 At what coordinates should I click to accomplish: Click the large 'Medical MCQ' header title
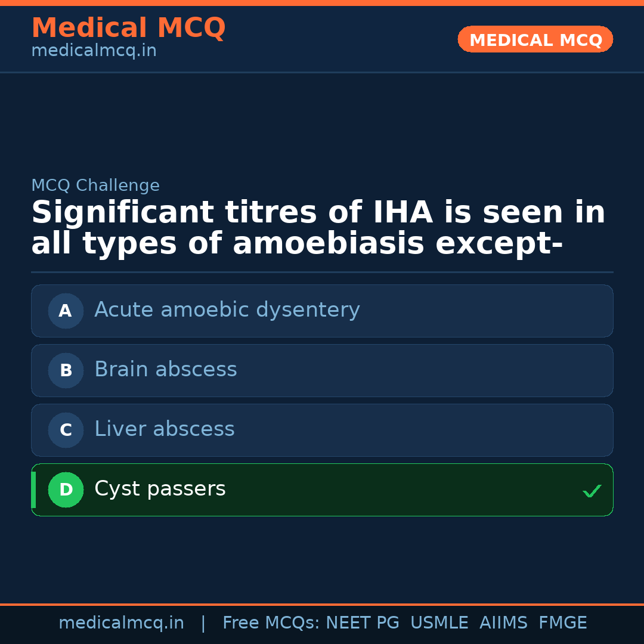pos(128,28)
